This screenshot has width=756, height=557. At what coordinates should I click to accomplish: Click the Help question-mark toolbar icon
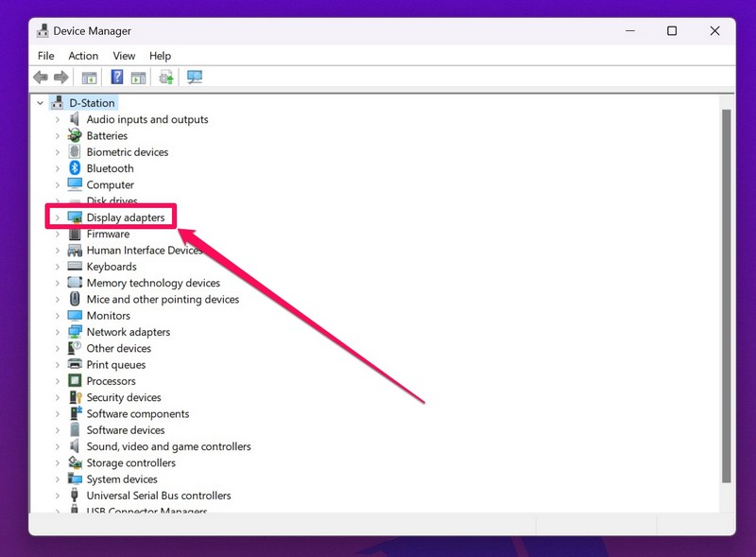tap(118, 78)
